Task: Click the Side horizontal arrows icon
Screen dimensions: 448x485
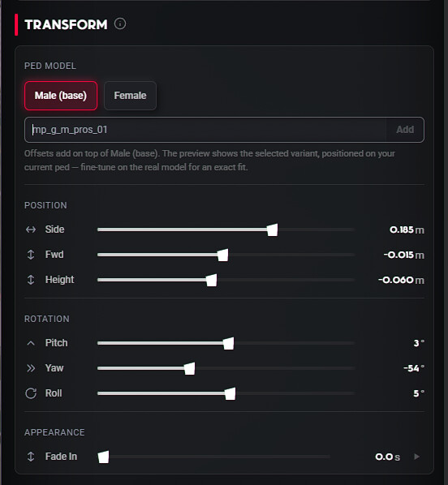Action: pos(31,230)
